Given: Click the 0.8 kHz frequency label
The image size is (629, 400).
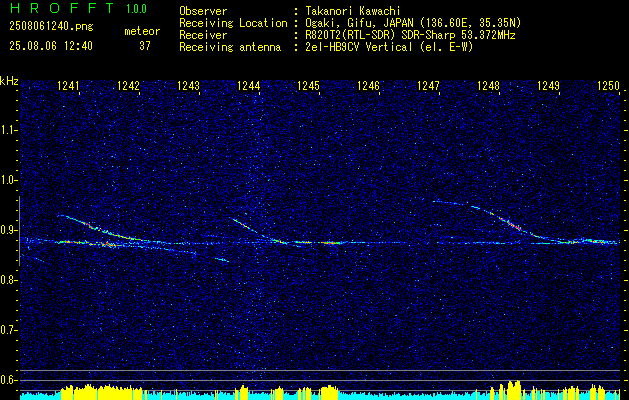Looking at the screenshot, I should click(x=7, y=280).
